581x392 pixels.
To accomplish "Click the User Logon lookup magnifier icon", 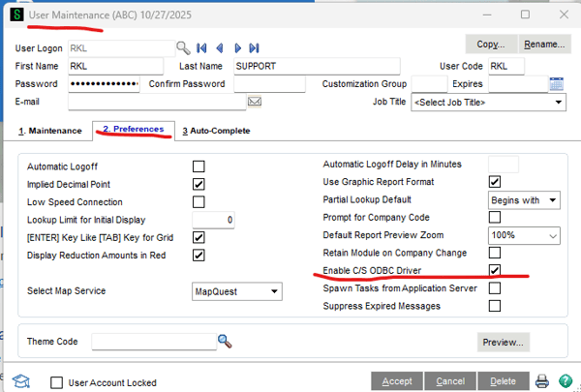I will [x=183, y=46].
